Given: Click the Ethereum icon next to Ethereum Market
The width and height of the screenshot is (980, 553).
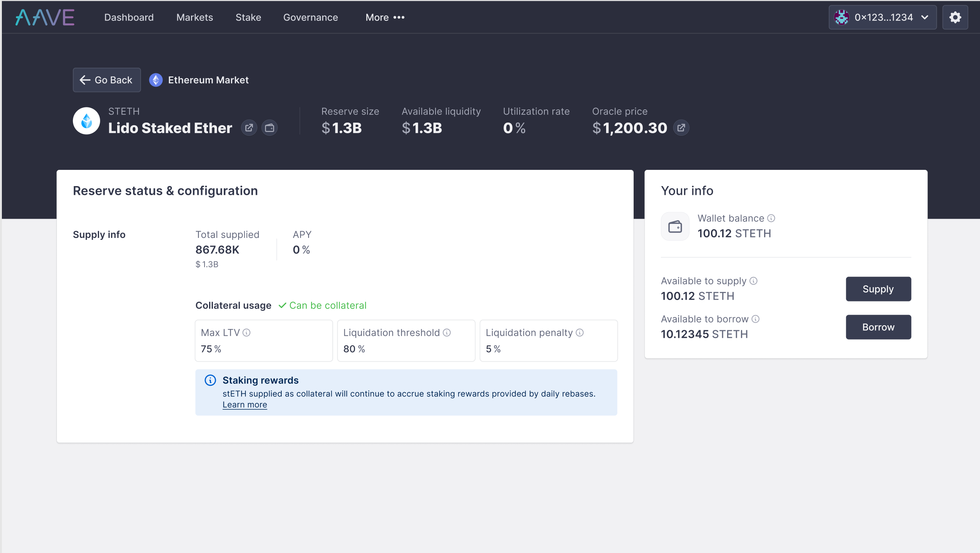Looking at the screenshot, I should click(x=155, y=80).
